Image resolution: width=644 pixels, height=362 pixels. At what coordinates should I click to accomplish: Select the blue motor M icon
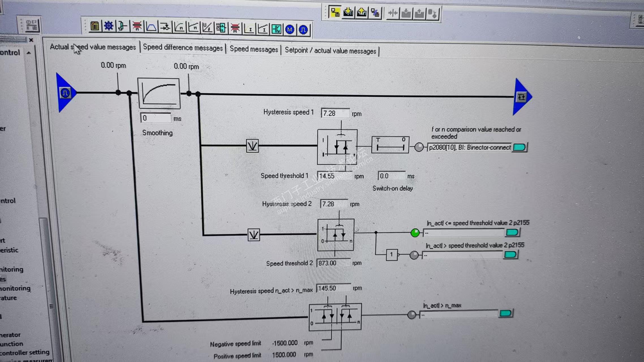289,29
